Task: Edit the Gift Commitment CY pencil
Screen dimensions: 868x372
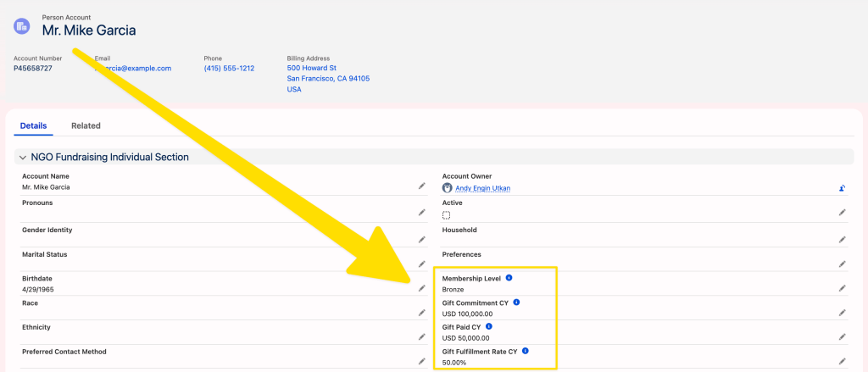Action: (842, 312)
